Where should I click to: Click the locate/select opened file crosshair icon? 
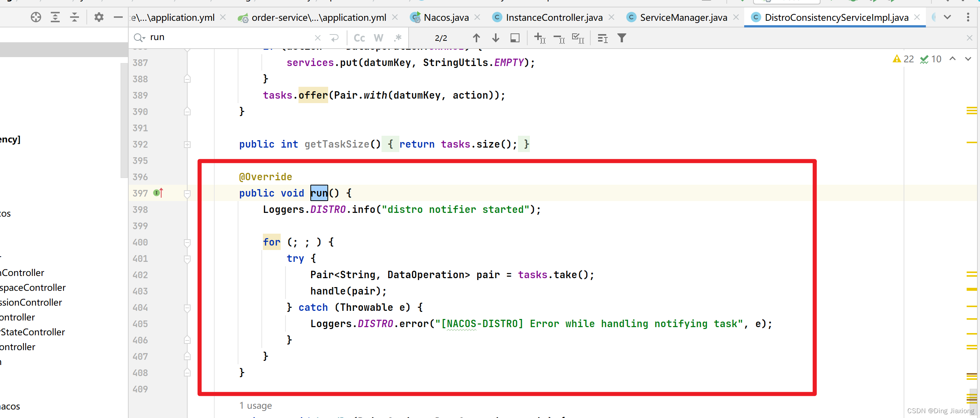coord(36,17)
